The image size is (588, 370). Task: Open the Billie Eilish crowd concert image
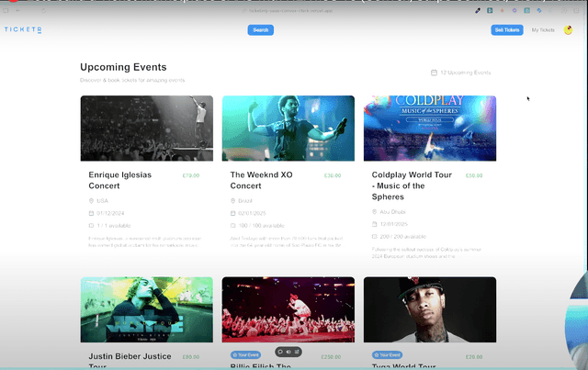coord(288,309)
